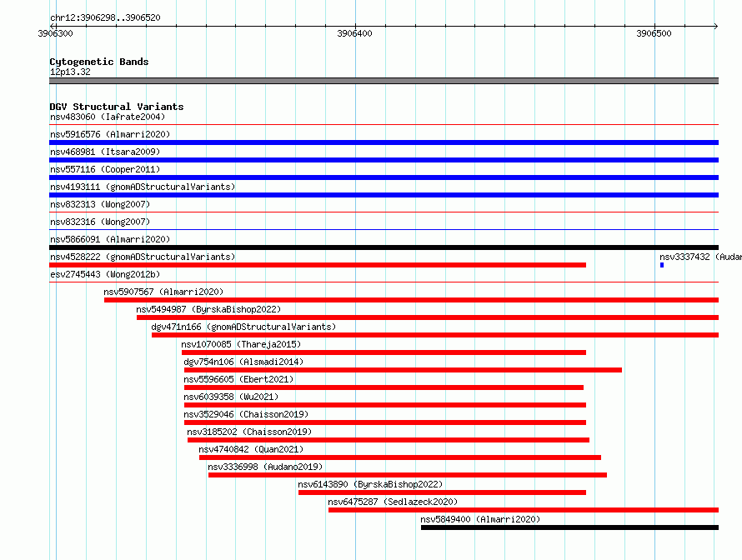Screen dimensions: 742x560
Task: Click nsv3529046 (Chaisson2019) variant label
Action: 246,414
